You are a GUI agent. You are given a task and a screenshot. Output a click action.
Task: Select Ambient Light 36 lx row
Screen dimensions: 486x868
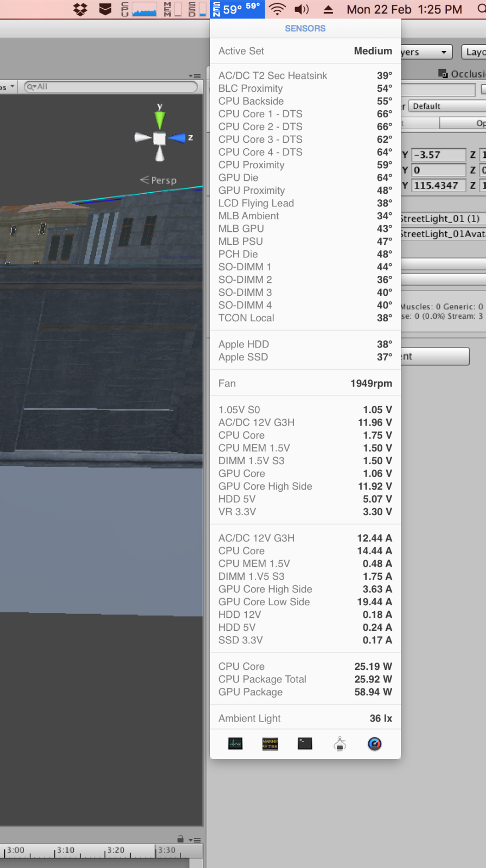tap(305, 718)
